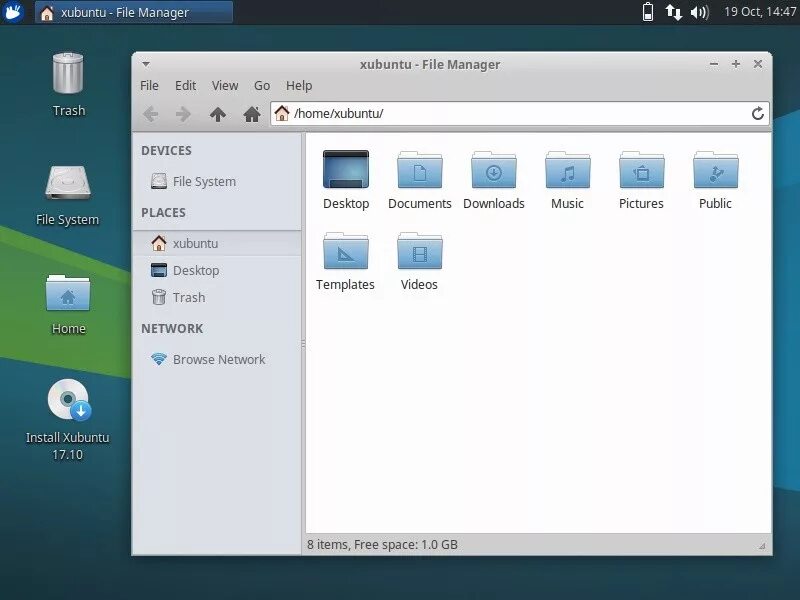The height and width of the screenshot is (600, 800).
Task: Open the Help menu
Action: [x=299, y=86]
